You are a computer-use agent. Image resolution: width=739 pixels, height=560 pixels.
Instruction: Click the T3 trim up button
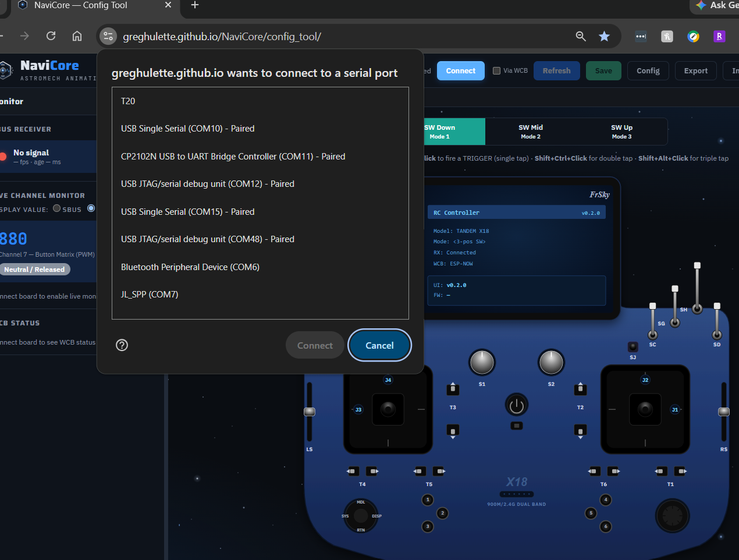click(x=453, y=388)
